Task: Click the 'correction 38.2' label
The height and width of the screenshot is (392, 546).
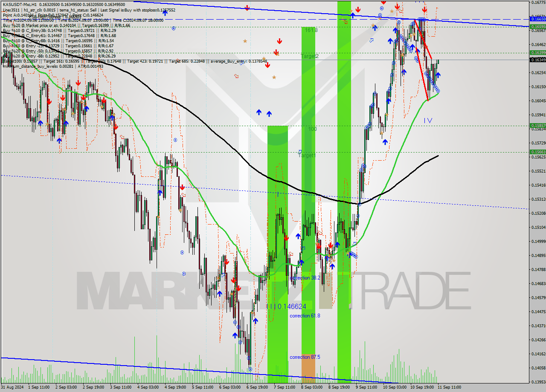Action: [305, 278]
